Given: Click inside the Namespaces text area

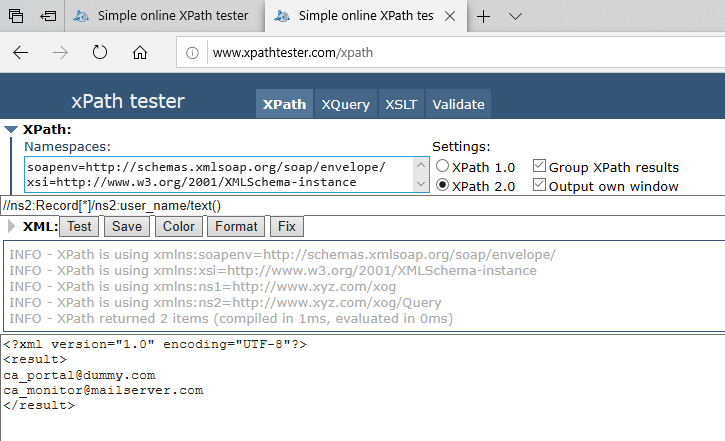Looking at the screenshot, I should point(219,174).
